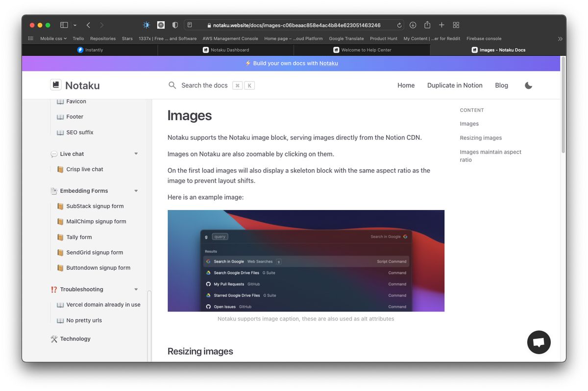Switch to Welcome to Help Center tab
Viewport: 588px width, 391px height.
[362, 50]
